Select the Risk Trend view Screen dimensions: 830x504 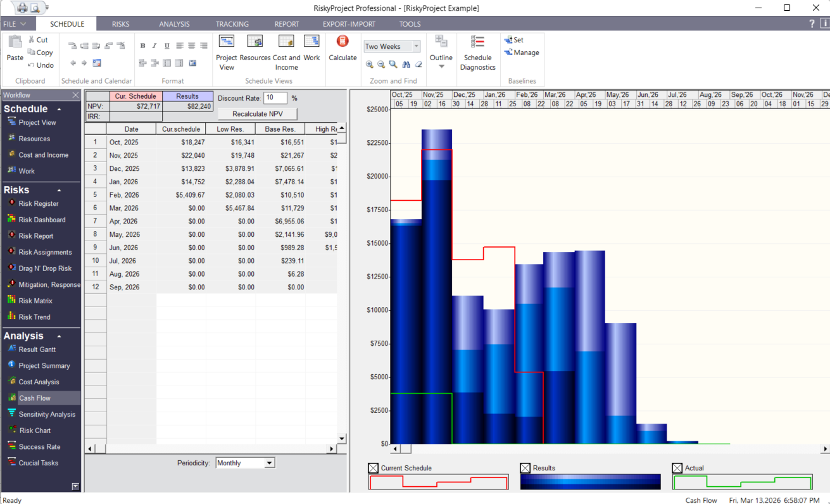pos(34,317)
